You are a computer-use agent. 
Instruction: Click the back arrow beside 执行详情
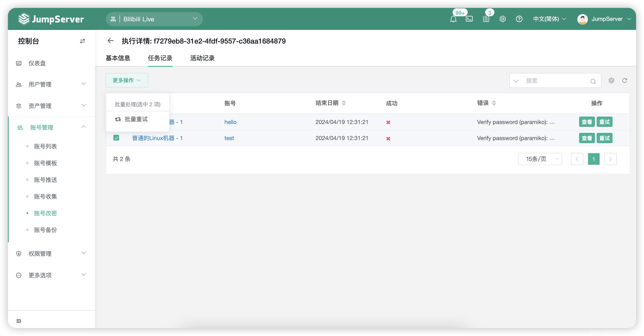[x=110, y=41]
